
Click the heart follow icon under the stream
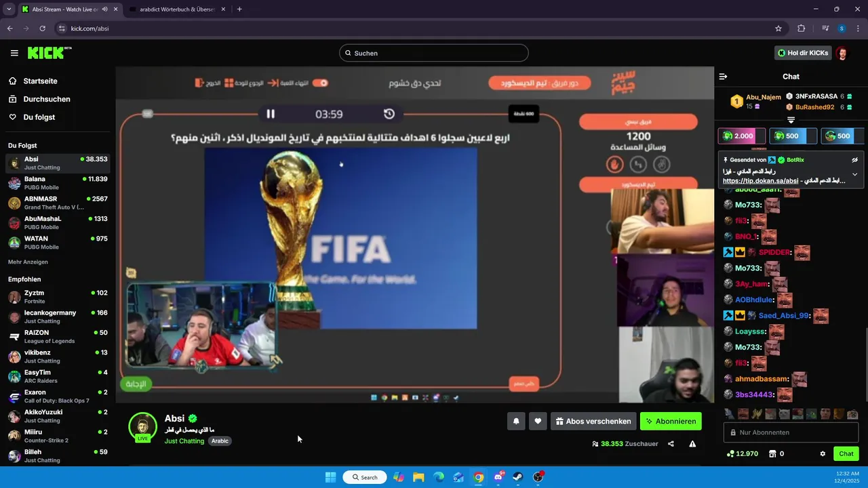point(538,421)
